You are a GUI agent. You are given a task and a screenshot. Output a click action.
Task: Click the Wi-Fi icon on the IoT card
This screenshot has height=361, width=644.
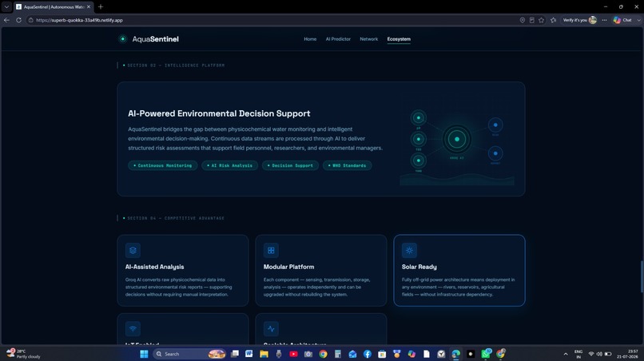pos(133,328)
